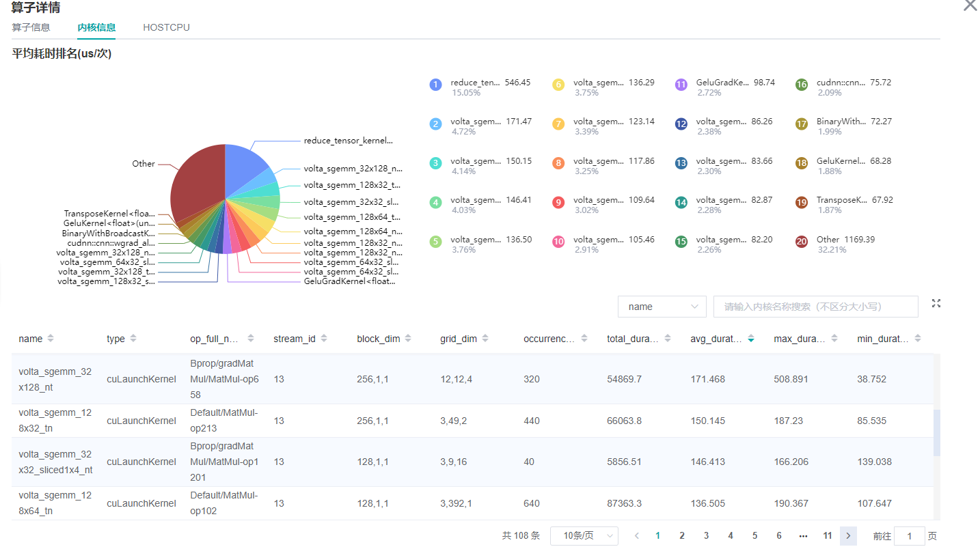Image resolution: width=980 pixels, height=549 pixels.
Task: Toggle GeluGradKernel legend entry number 11
Action: tap(681, 85)
